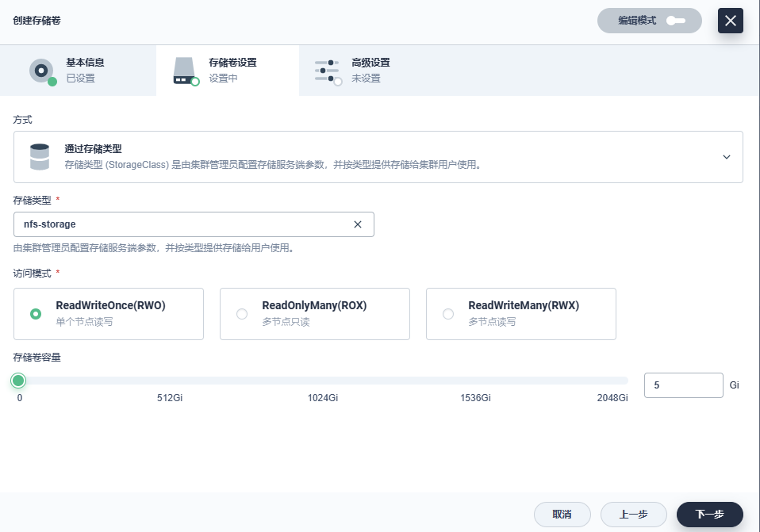The width and height of the screenshot is (760, 532).
Task: Clear the nfs-storage selection with X icon
Action: click(358, 224)
